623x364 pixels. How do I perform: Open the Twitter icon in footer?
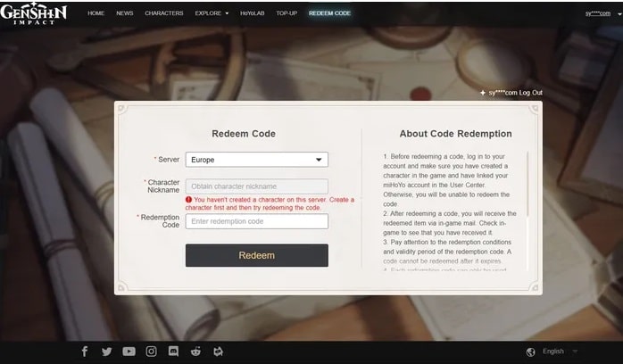pos(107,352)
